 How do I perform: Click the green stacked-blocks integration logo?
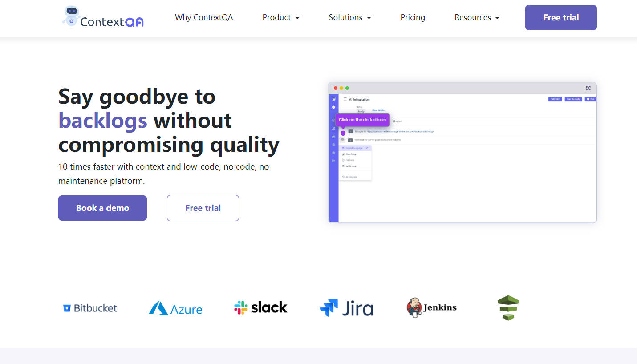(x=508, y=307)
